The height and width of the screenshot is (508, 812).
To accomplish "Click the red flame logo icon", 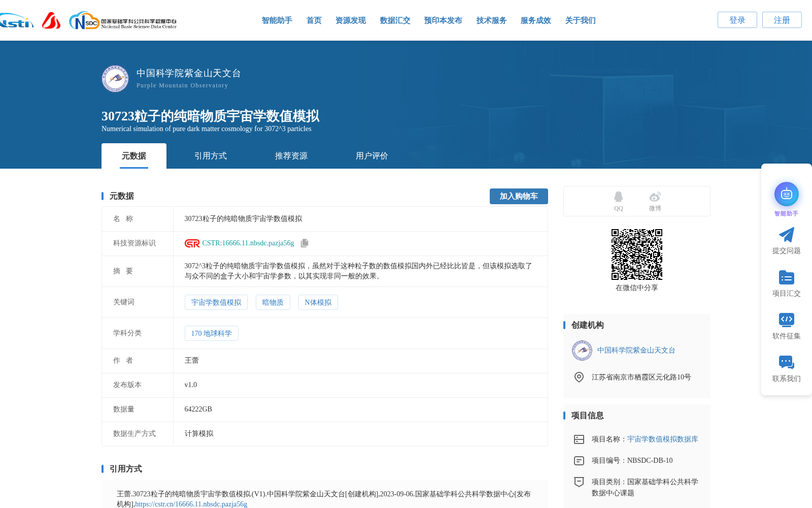I will pyautogui.click(x=51, y=20).
